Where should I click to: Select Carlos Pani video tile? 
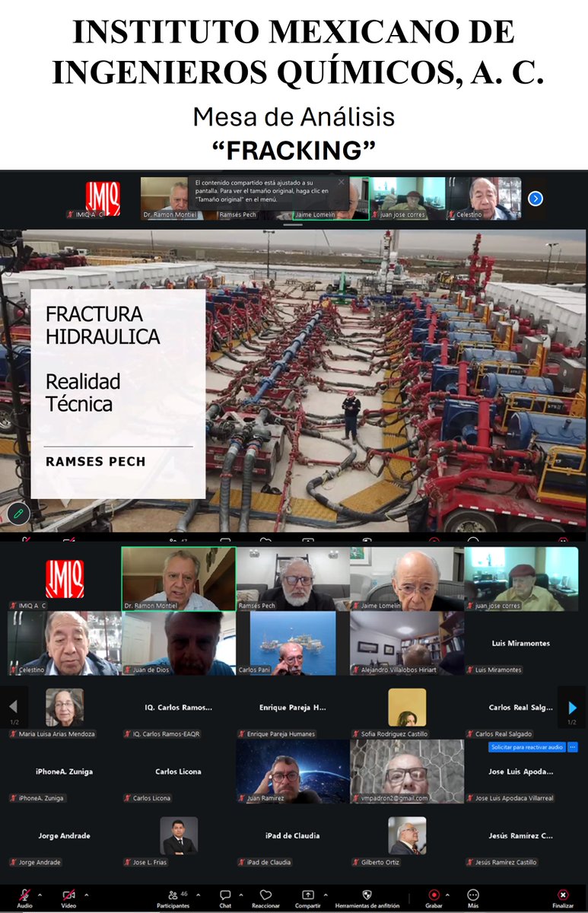[x=293, y=644]
